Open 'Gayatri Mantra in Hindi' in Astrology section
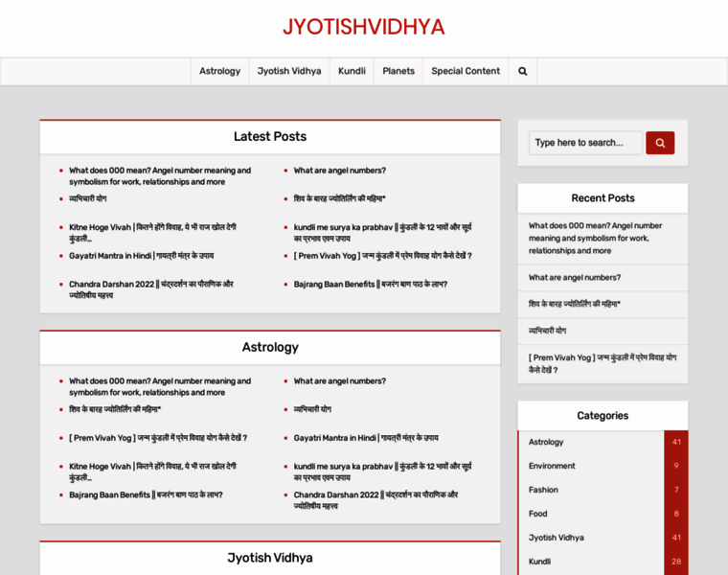This screenshot has width=728, height=575. tap(366, 438)
